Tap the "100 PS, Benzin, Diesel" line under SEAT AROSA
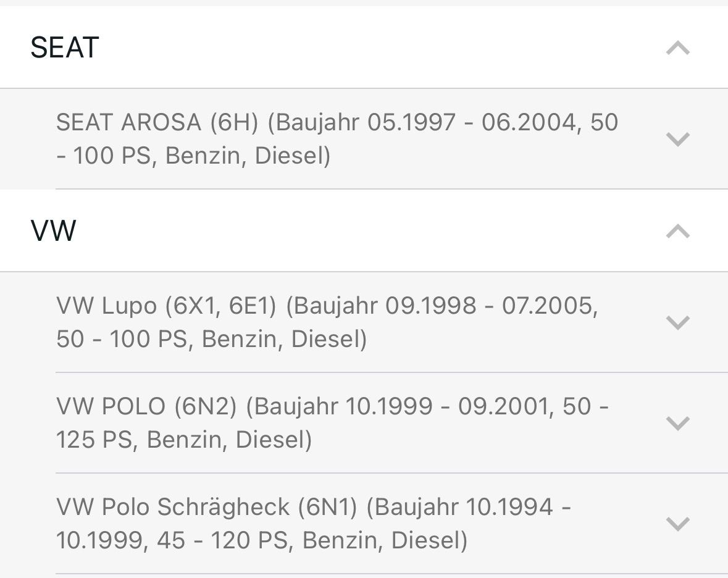 (201, 156)
